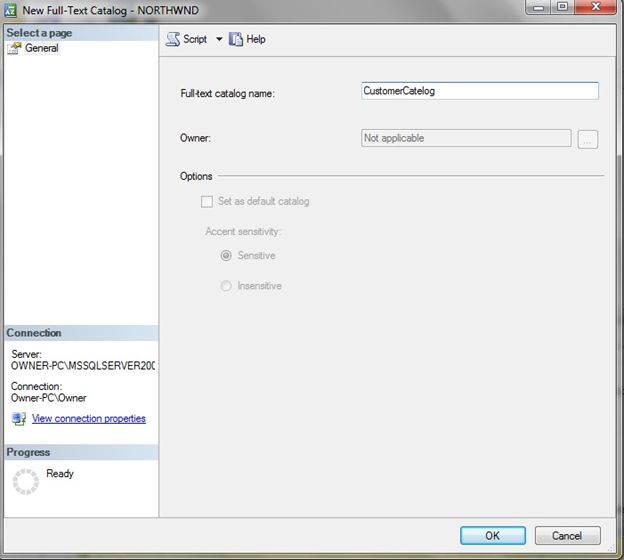This screenshot has width=624, height=560.
Task: Select the Insensitive radio button
Action: [226, 286]
